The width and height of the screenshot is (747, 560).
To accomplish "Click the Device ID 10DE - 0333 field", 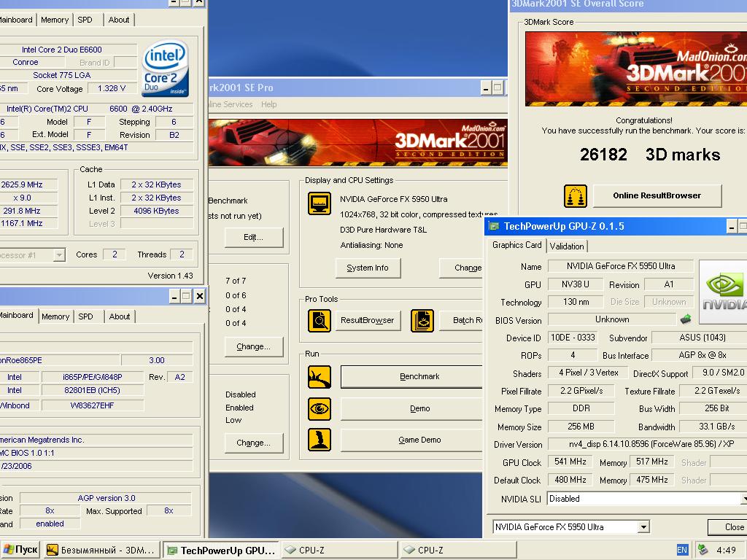I will click(x=573, y=338).
